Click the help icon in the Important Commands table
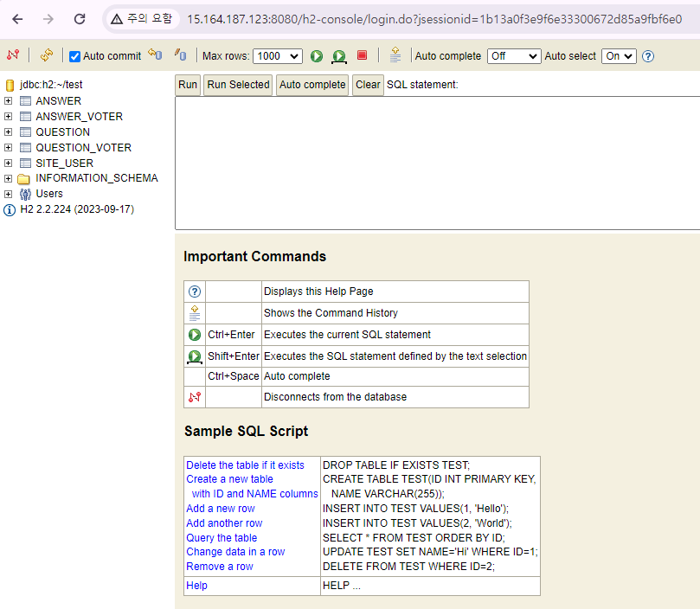This screenshot has width=700, height=609. click(194, 292)
